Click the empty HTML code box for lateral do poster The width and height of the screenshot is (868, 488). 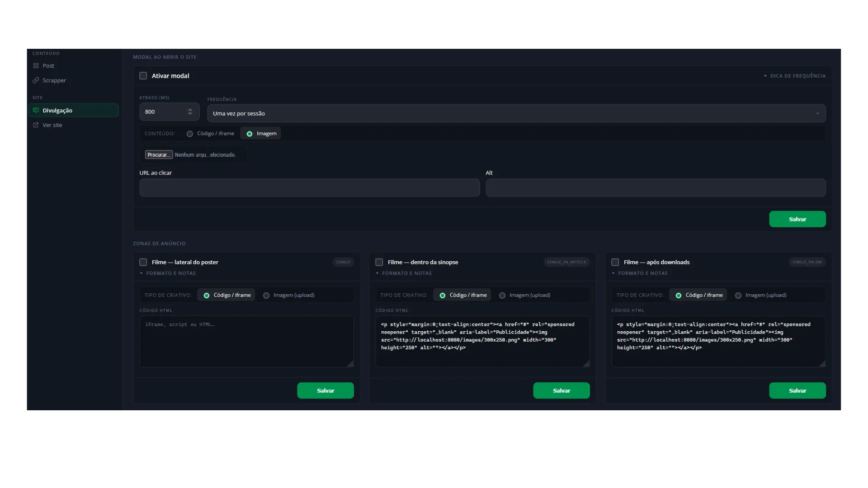click(x=246, y=342)
